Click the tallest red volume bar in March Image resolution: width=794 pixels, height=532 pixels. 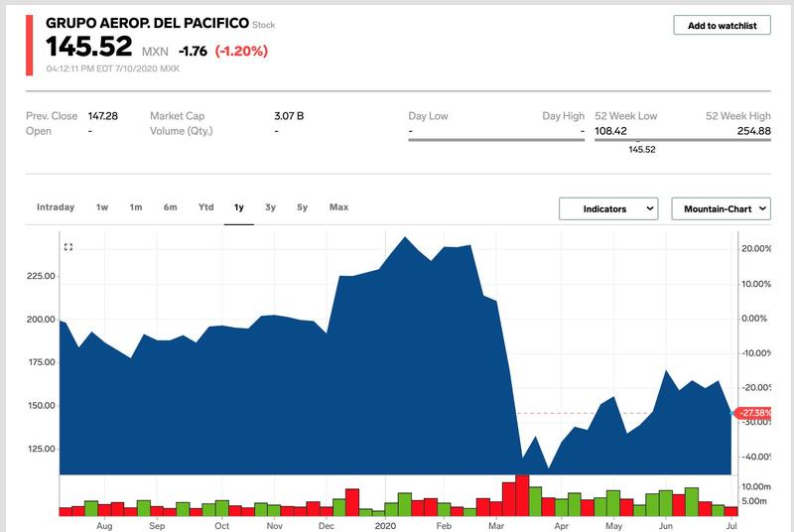click(x=522, y=495)
